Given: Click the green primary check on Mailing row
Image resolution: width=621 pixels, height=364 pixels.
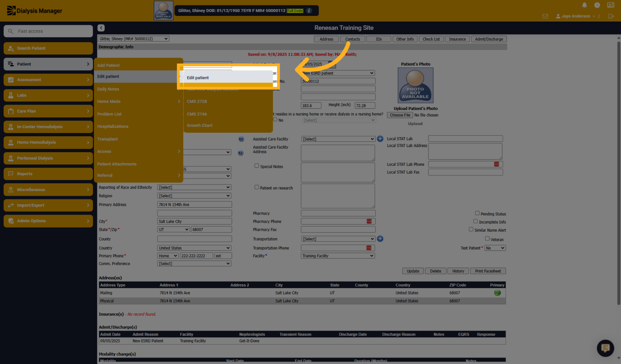Looking at the screenshot, I should [x=497, y=293].
